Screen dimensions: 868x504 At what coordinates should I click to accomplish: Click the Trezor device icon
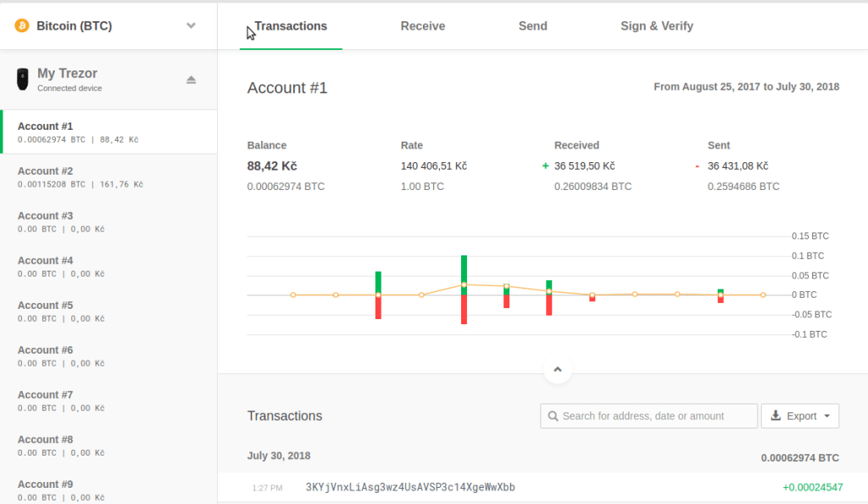22,80
